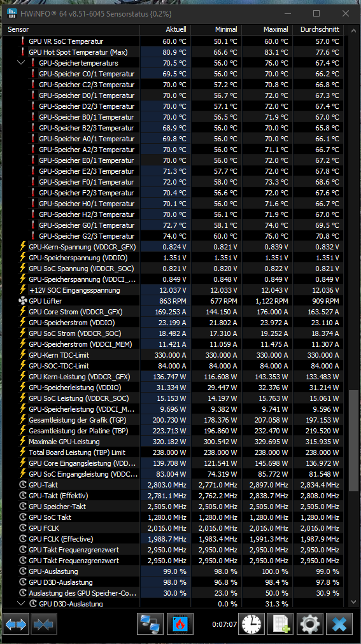The width and height of the screenshot is (361, 644).
Task: Collapse the bottom GPU D3D-Auslastung group
Action: pyautogui.click(x=22, y=603)
